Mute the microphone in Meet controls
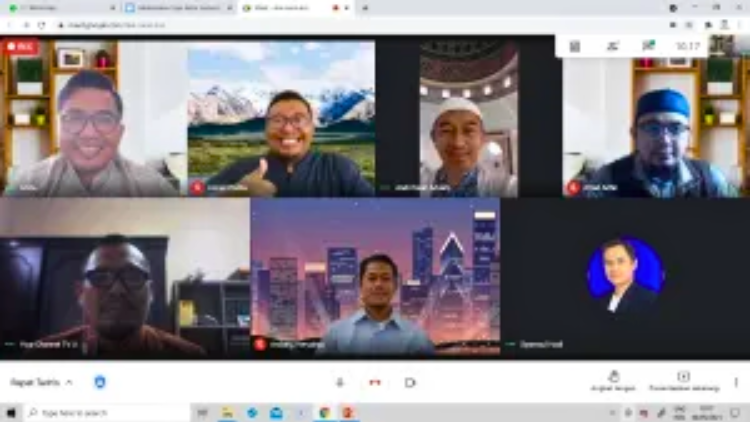 [x=340, y=382]
